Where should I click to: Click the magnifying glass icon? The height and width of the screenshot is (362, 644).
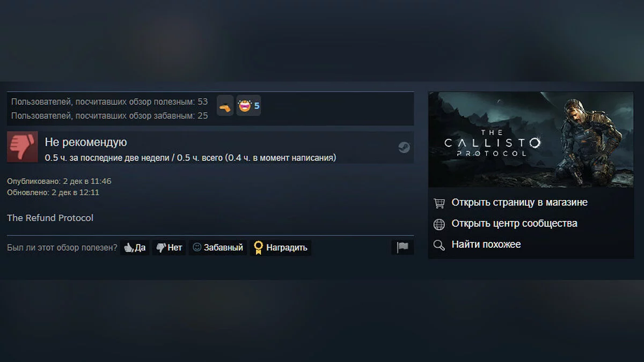click(439, 245)
